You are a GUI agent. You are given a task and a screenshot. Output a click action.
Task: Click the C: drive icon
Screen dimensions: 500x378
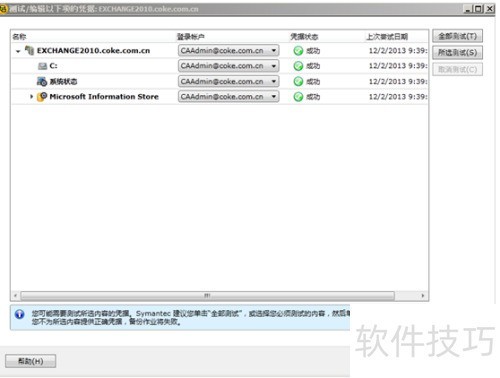[42, 66]
